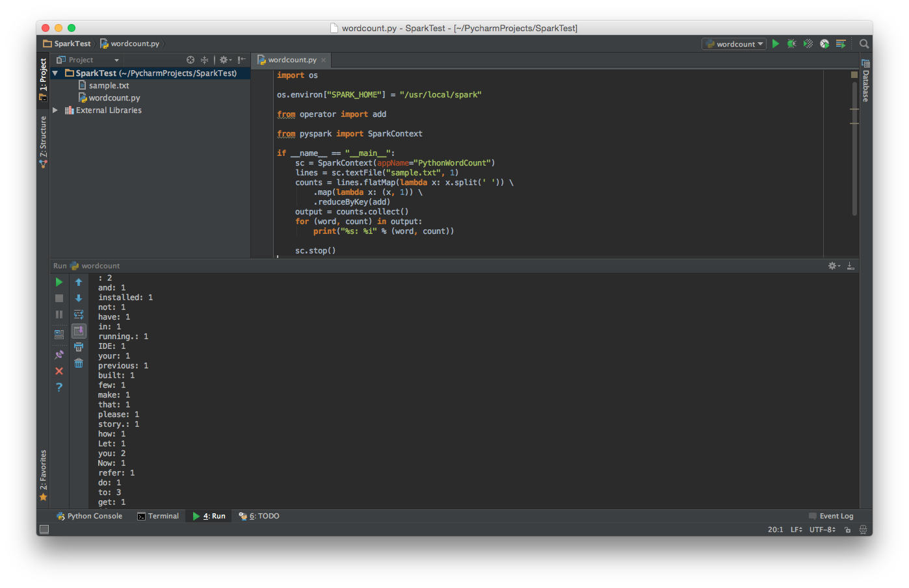
Task: Toggle pin tab in Run panel
Action: tap(59, 355)
